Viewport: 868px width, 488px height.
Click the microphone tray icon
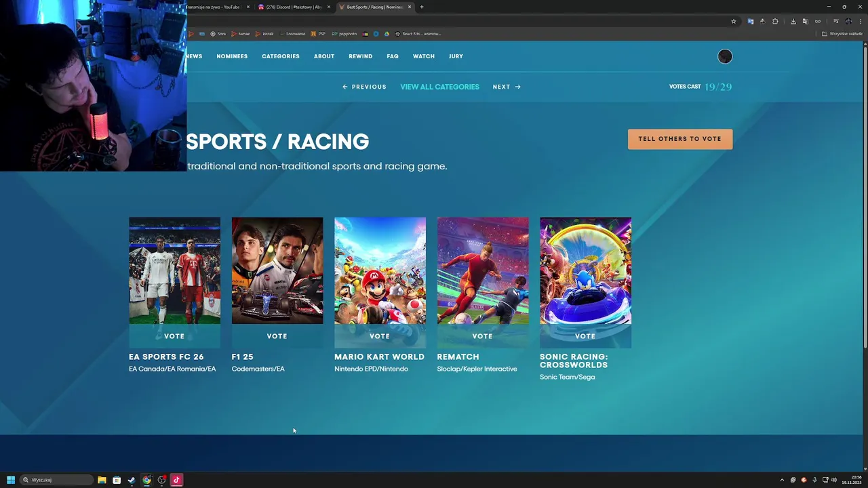point(814,480)
